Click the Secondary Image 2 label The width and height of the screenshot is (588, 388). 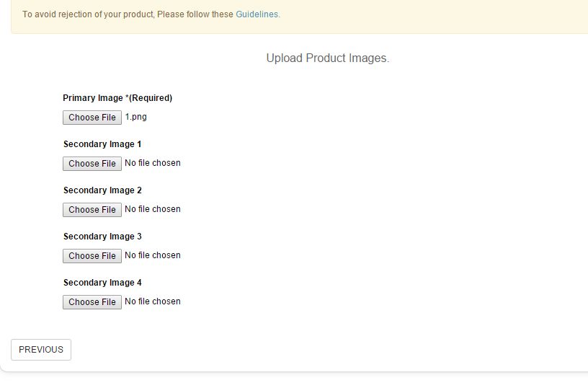[102, 190]
